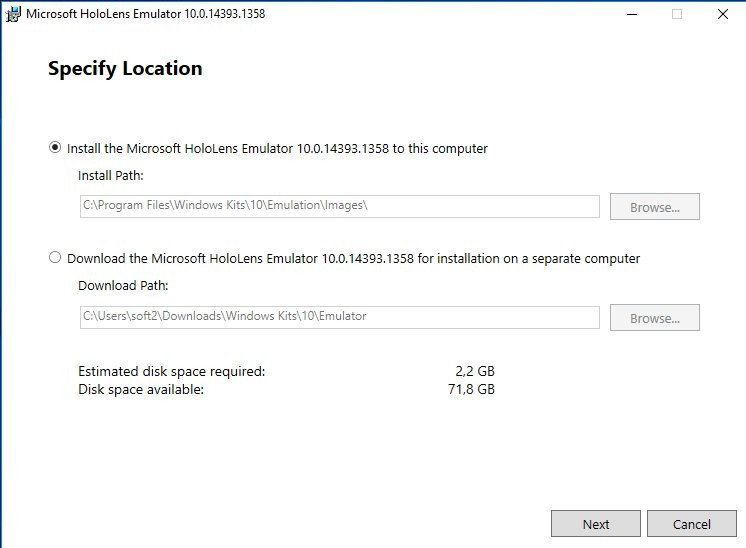
Task: Click the '71,8 GB' value
Action: (x=471, y=389)
